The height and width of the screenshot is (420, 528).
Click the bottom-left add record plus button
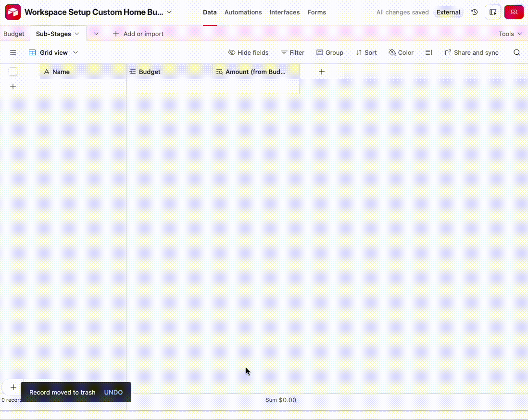click(x=13, y=387)
